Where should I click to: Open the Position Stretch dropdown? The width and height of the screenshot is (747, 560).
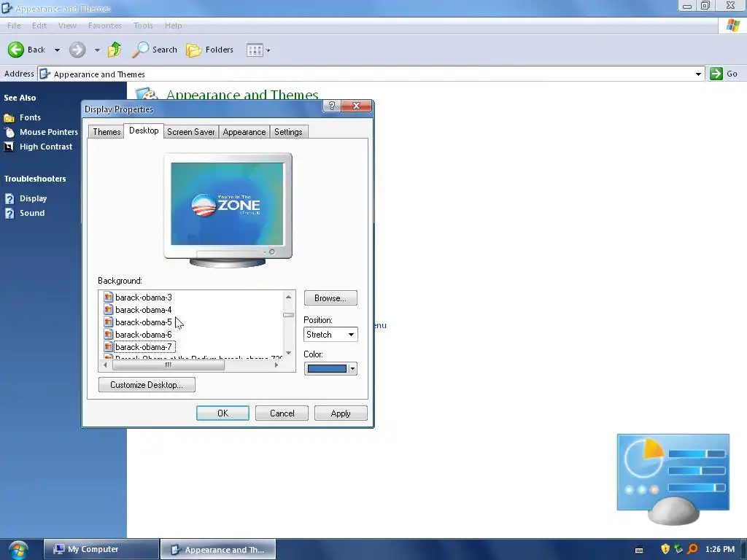(x=330, y=334)
